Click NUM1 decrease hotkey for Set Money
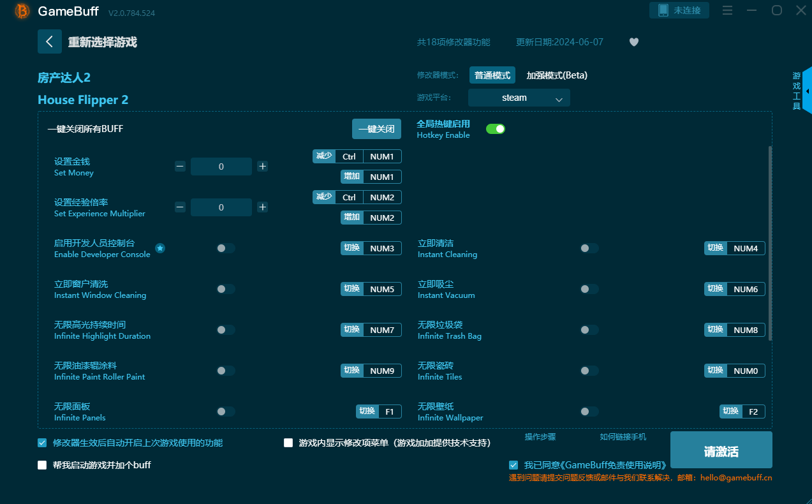The width and height of the screenshot is (812, 504). coord(382,156)
